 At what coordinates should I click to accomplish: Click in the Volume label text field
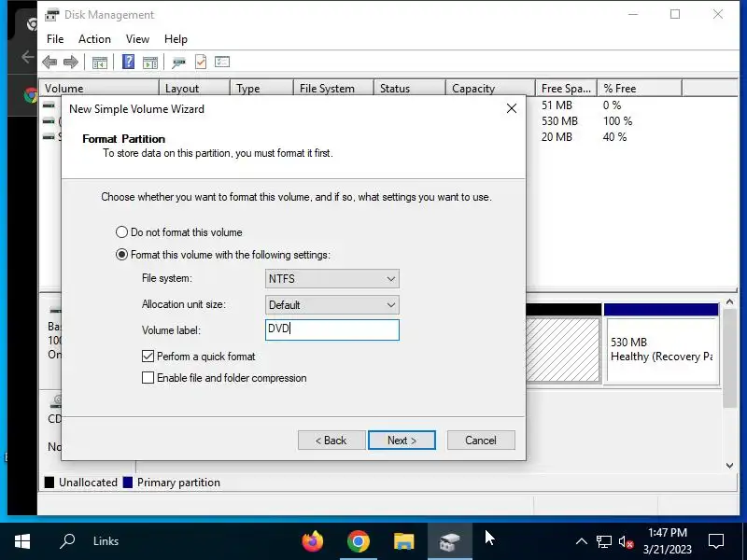(332, 329)
